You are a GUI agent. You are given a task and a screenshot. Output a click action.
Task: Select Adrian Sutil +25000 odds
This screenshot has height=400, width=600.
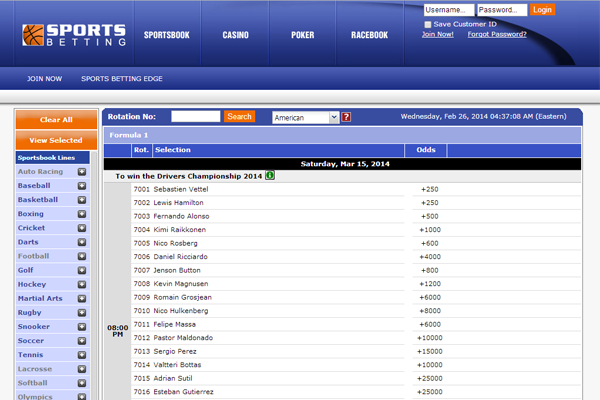click(x=430, y=379)
